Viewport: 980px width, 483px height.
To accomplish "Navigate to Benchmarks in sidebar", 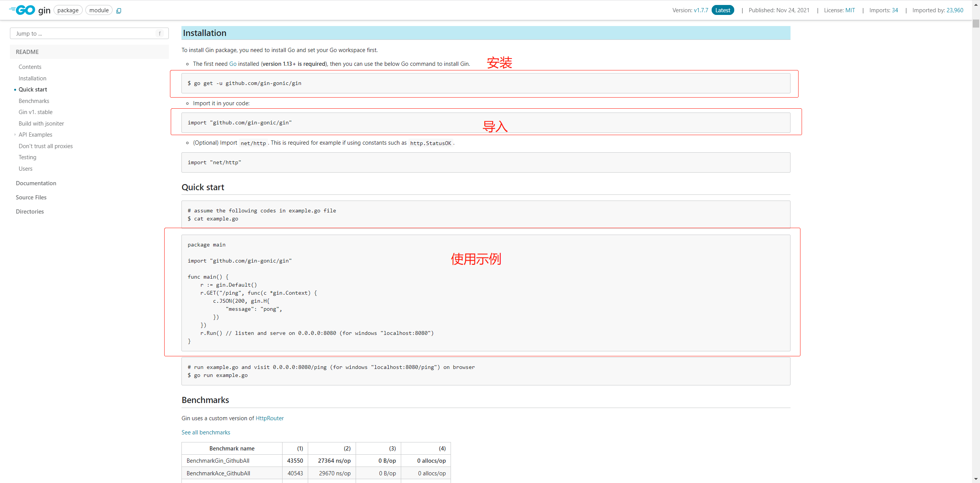I will (34, 101).
